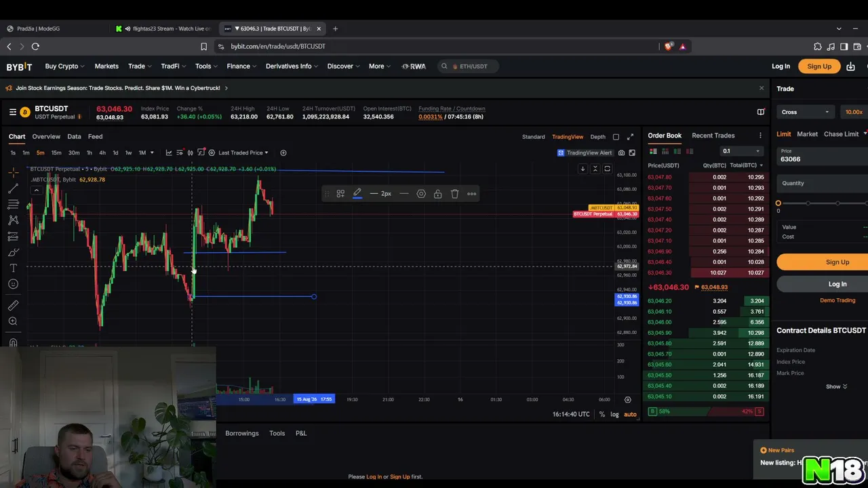
Task: Change order book 0.1 depth grouping
Action: [741, 151]
